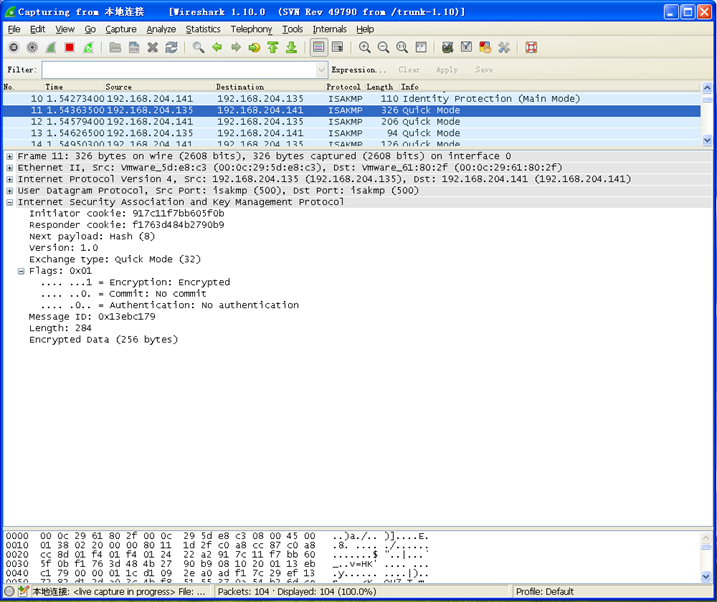Click inside the display filter input field
717x602 pixels.
click(x=180, y=70)
